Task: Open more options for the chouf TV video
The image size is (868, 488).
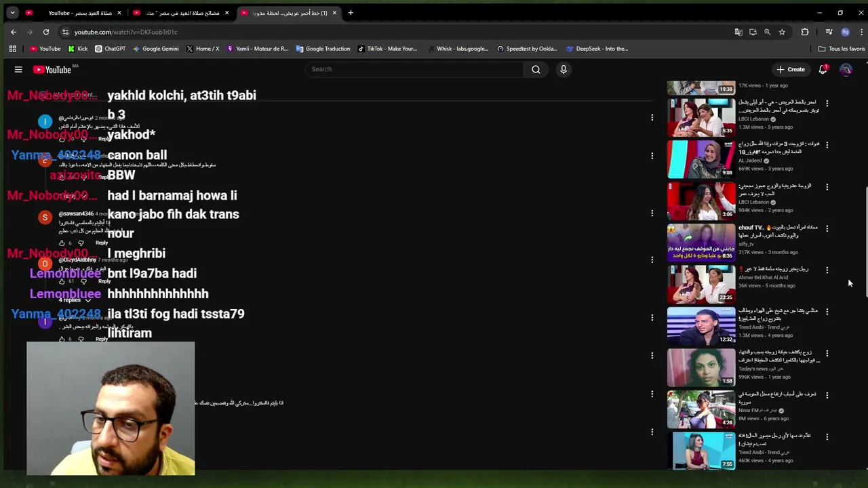Action: coord(827,228)
